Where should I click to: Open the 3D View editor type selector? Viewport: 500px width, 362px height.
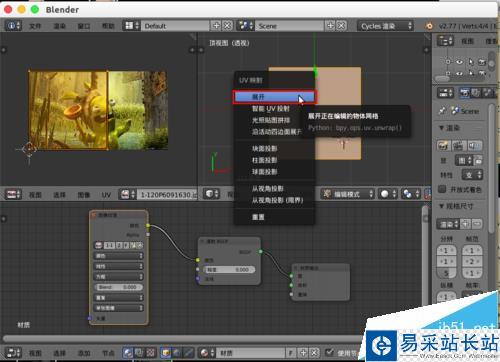click(211, 194)
